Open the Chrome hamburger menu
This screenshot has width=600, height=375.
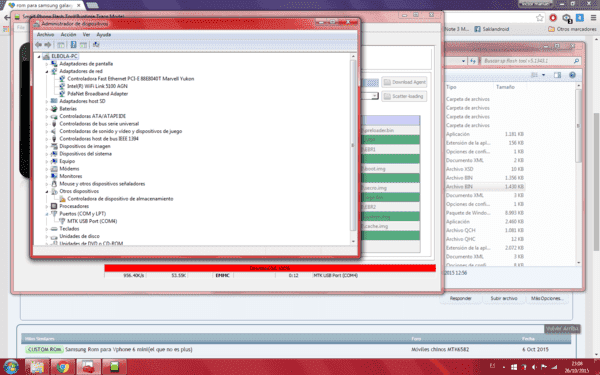(x=593, y=18)
